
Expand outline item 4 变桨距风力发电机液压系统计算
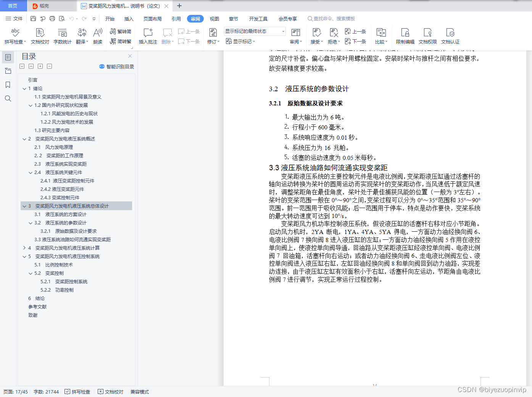pos(24,248)
